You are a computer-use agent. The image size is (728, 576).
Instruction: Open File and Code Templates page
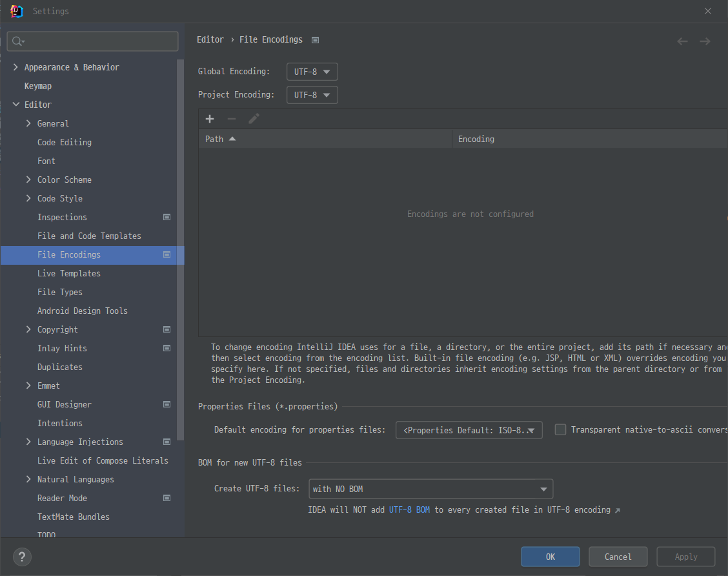pos(89,236)
